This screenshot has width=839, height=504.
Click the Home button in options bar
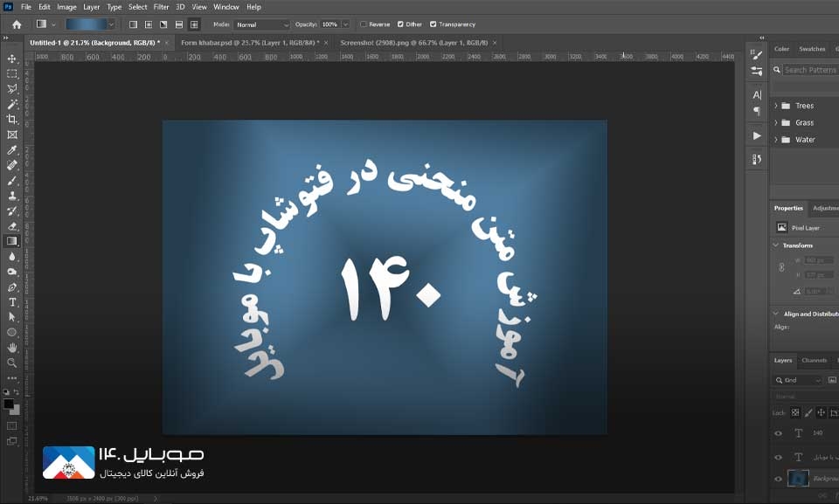point(17,24)
